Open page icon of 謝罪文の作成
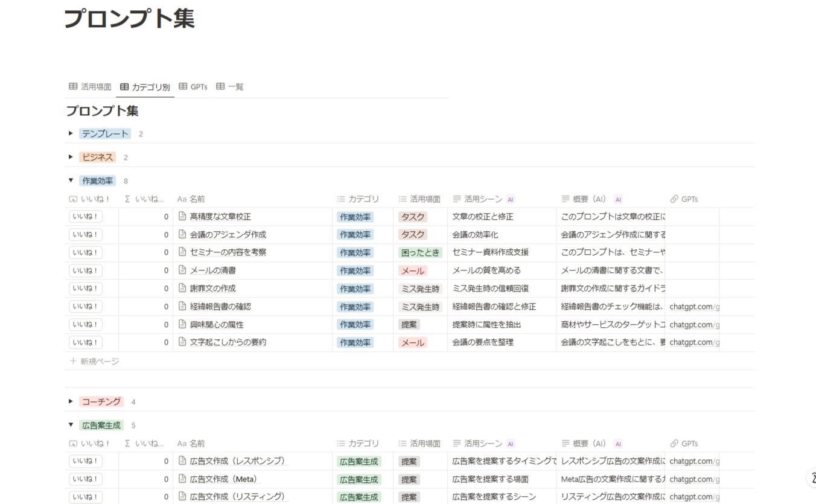Image resolution: width=816 pixels, height=504 pixels. click(182, 288)
